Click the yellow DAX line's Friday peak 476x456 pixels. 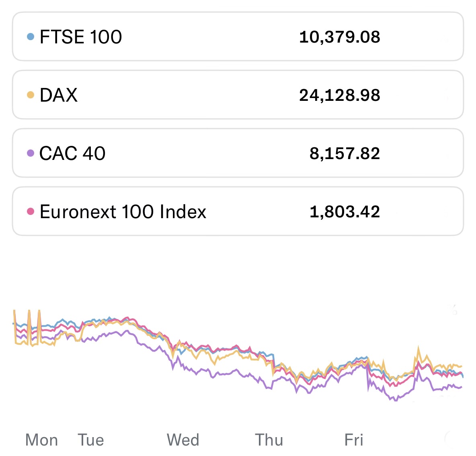click(419, 348)
